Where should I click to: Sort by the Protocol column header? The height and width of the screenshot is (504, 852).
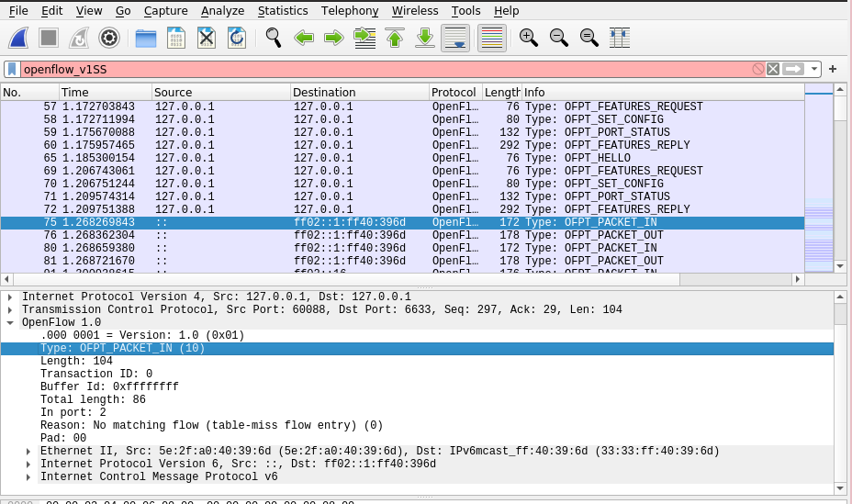click(x=455, y=93)
